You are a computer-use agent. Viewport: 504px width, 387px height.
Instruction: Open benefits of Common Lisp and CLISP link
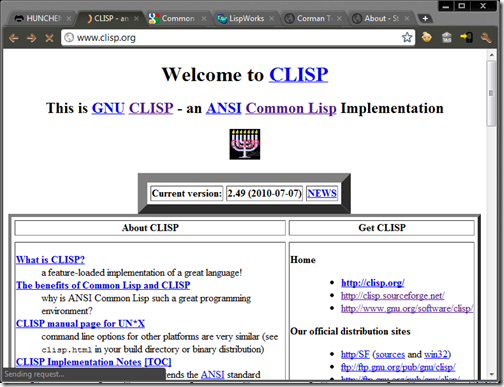[x=103, y=285]
